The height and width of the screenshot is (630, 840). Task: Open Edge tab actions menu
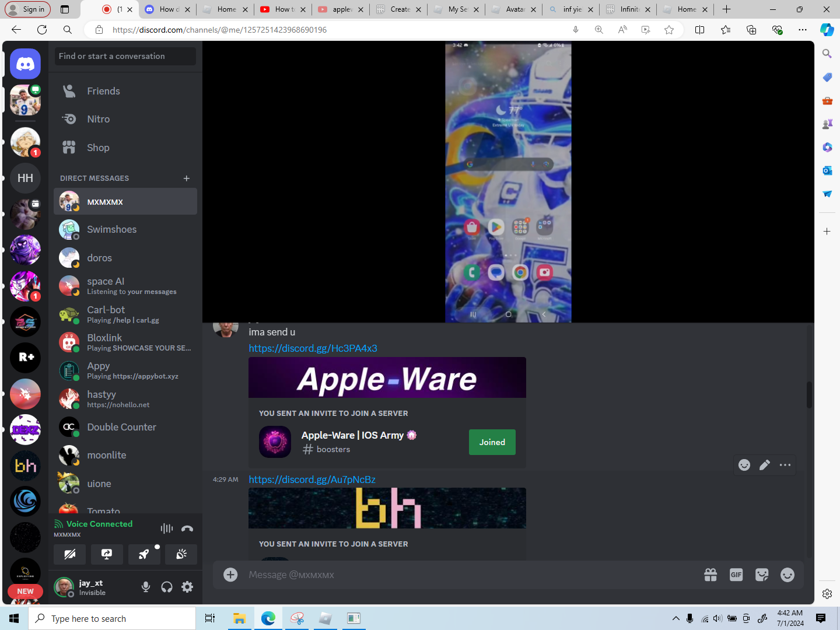tap(65, 9)
